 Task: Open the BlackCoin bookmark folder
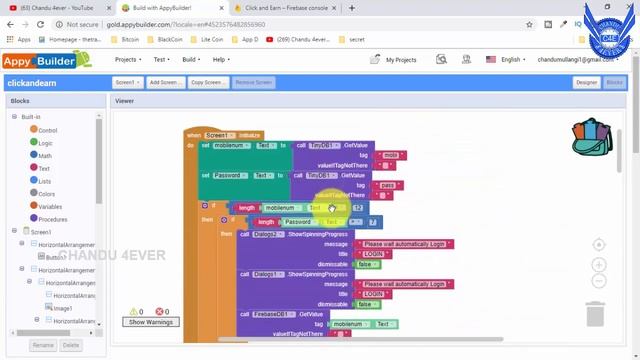(165, 40)
